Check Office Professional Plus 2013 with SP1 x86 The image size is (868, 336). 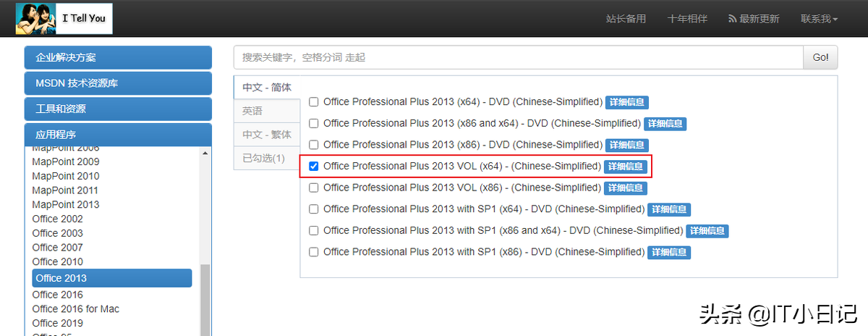pos(314,252)
